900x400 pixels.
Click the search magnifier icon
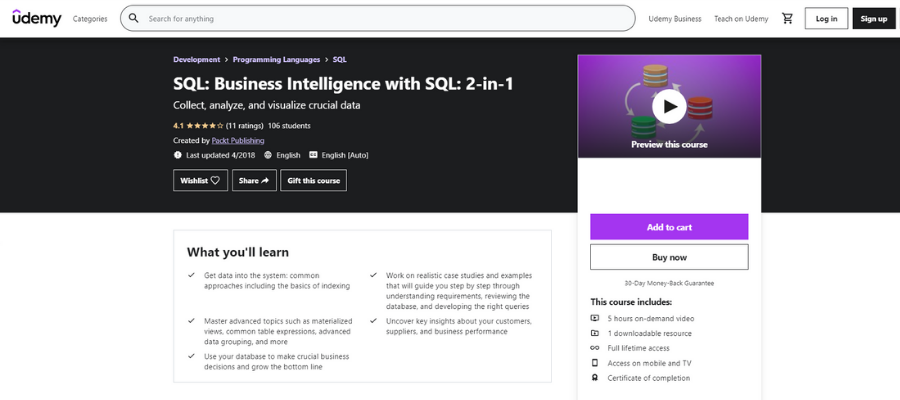134,18
